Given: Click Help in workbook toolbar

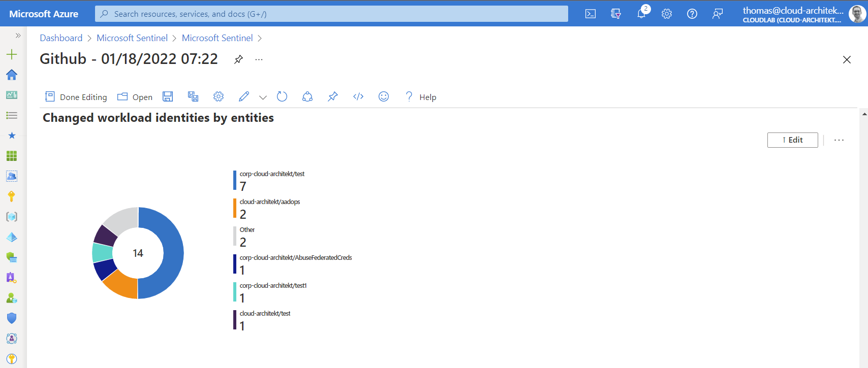Looking at the screenshot, I should [421, 97].
